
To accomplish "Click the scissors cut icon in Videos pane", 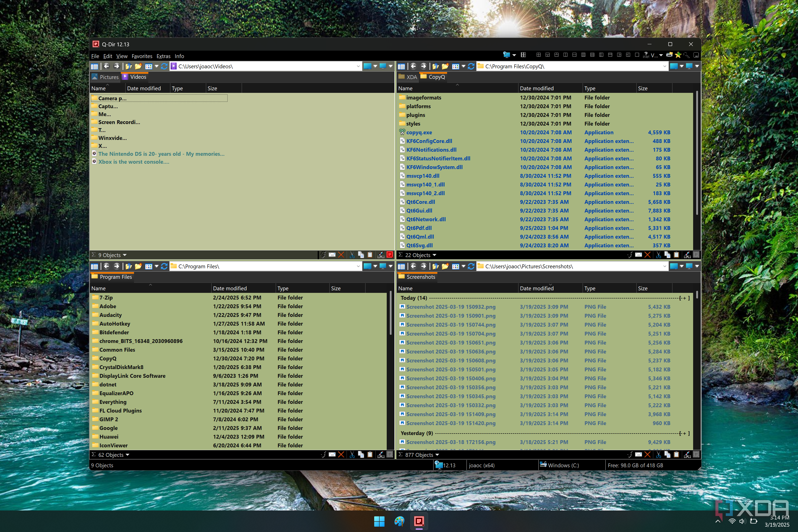I will point(352,255).
